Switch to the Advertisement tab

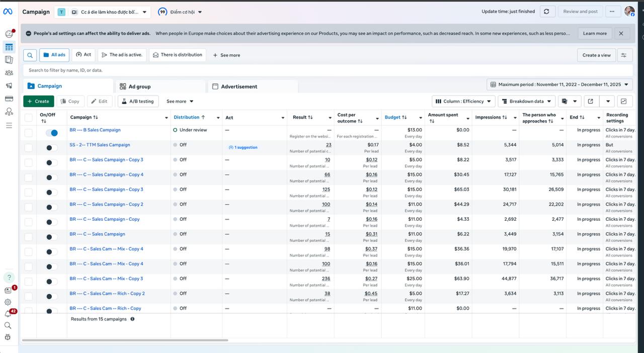[x=235, y=86]
